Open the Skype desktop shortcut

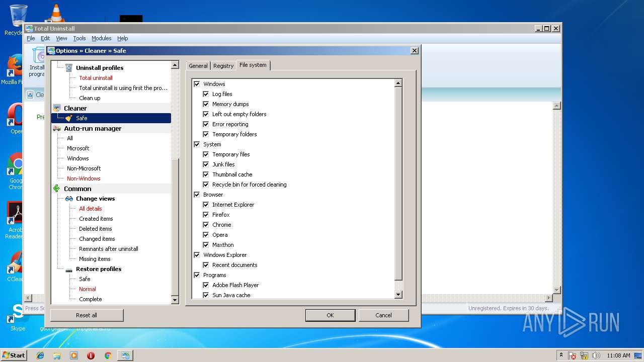[18, 318]
